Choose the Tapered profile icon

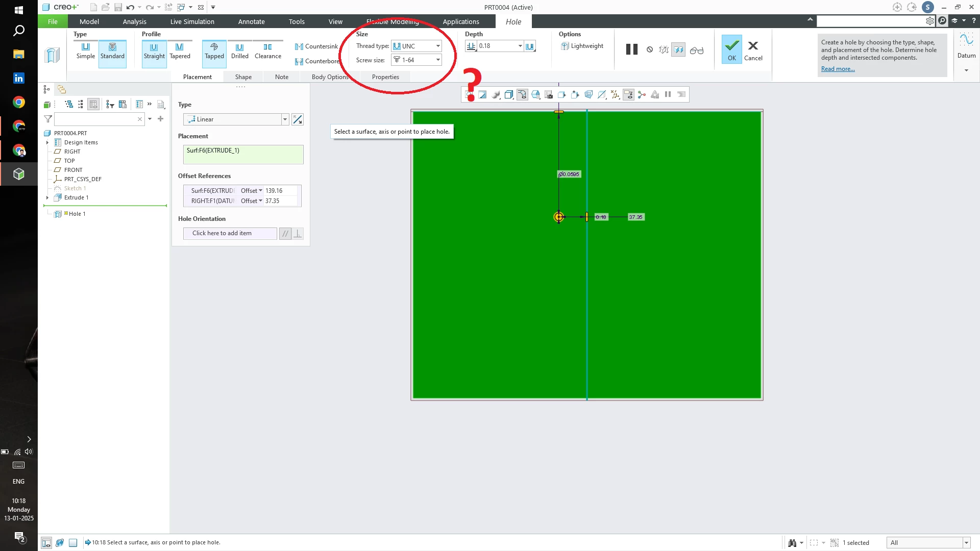[x=180, y=51]
